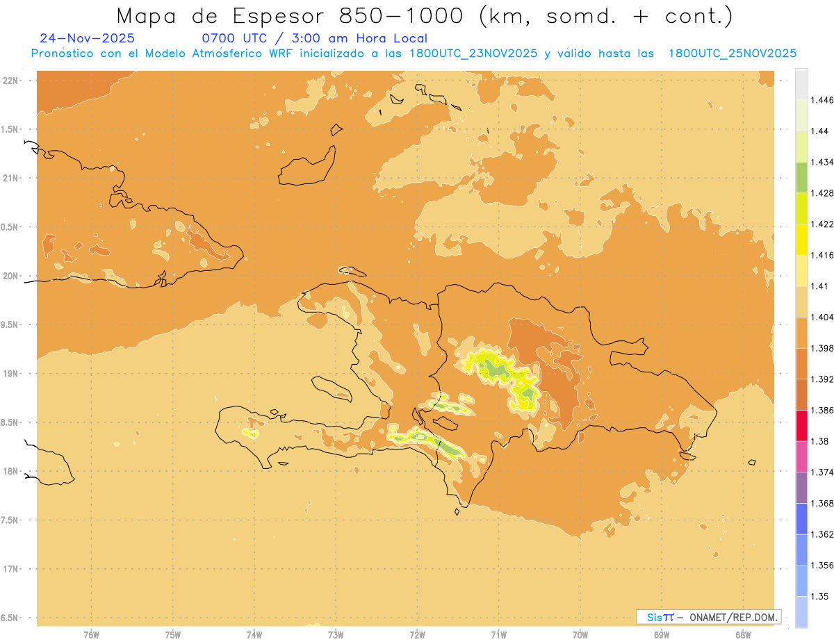Click the longitude label '68W'

coord(743,635)
